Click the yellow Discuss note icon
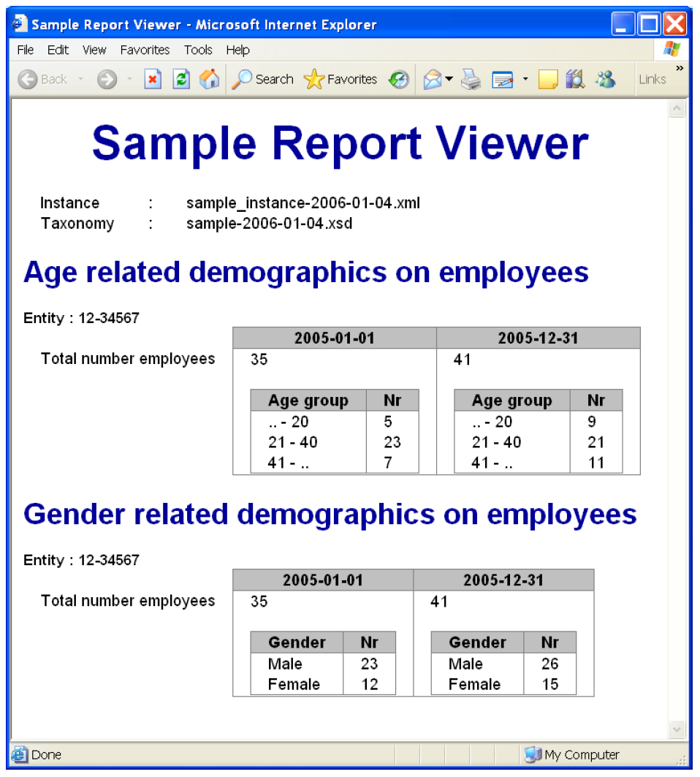The image size is (700, 777). 548,79
